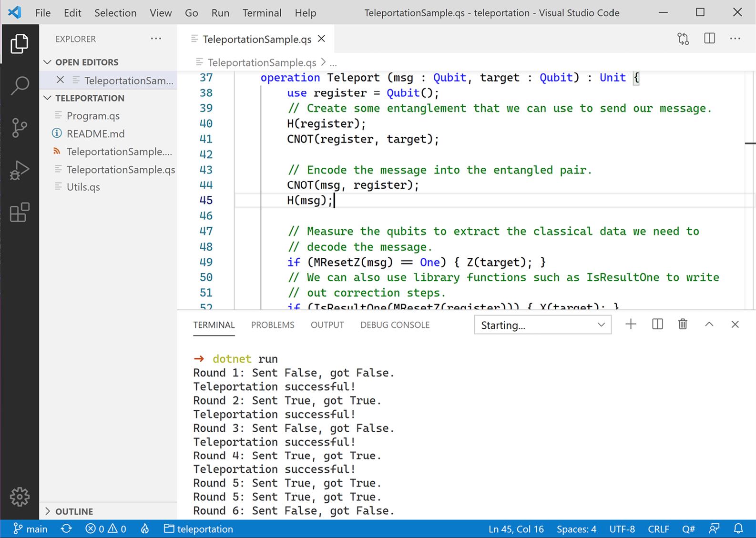Open the terminal selector dropdown
756x538 pixels.
coord(542,325)
